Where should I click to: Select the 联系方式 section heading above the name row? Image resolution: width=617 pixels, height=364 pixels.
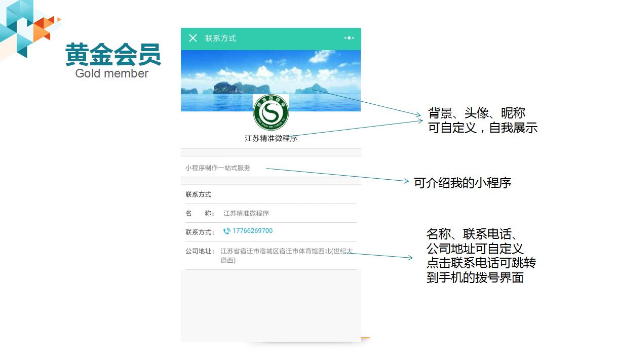pos(198,194)
